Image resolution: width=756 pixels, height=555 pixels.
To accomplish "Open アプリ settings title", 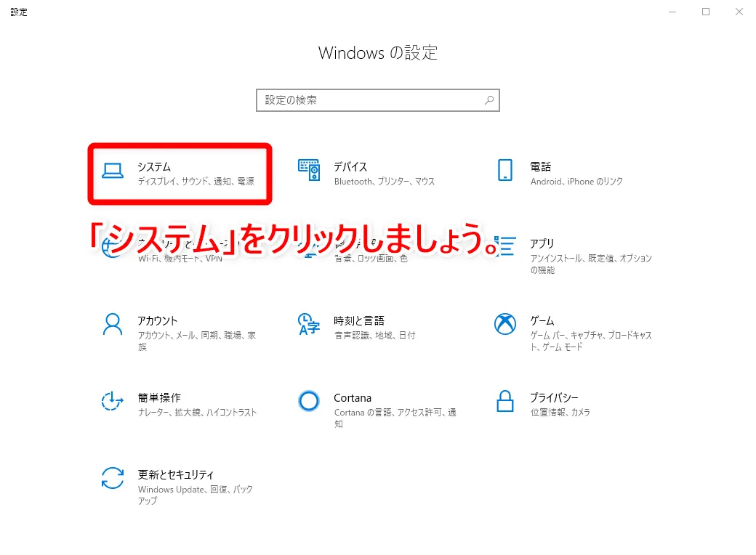I will coord(542,243).
